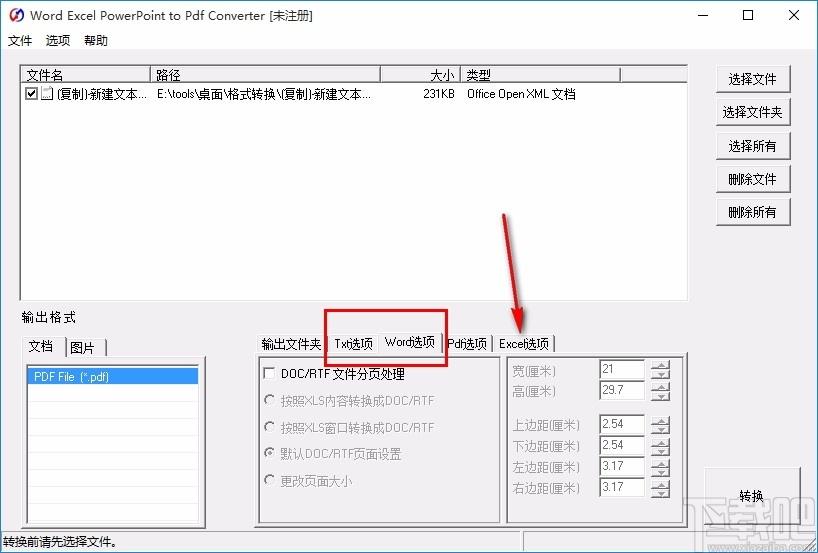This screenshot has height=553, width=818.
Task: Click the 选择文件 button
Action: (x=753, y=79)
